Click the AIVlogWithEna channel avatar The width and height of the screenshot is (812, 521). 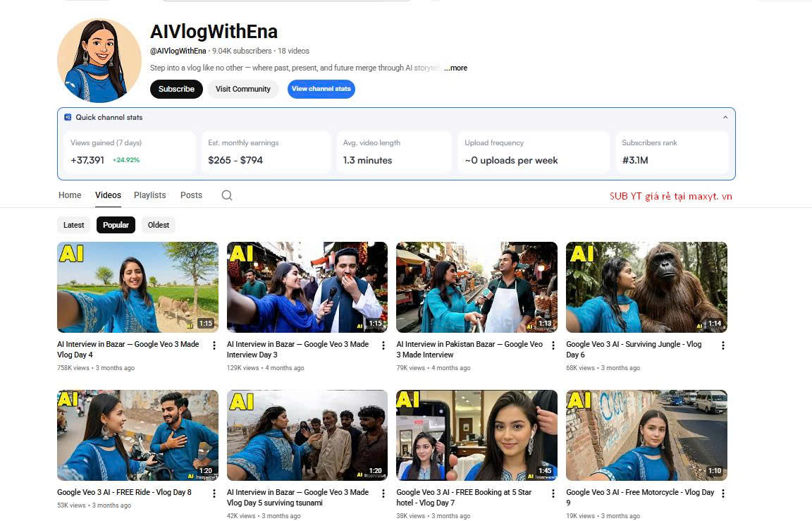pos(99,61)
